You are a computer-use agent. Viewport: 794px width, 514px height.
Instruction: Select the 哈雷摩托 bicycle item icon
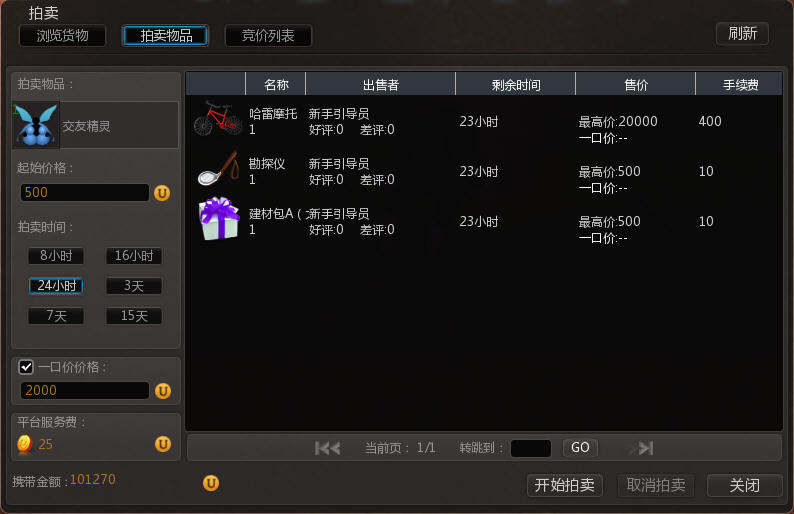coord(218,118)
